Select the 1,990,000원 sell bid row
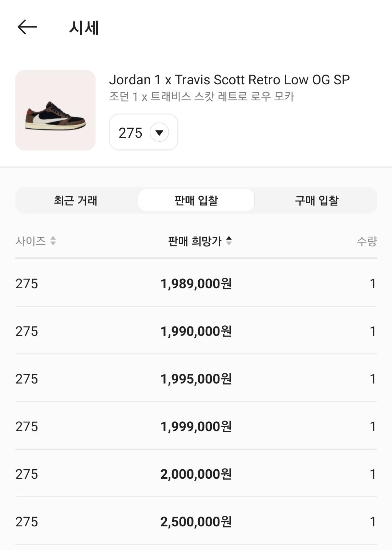This screenshot has width=392, height=550. (x=196, y=331)
